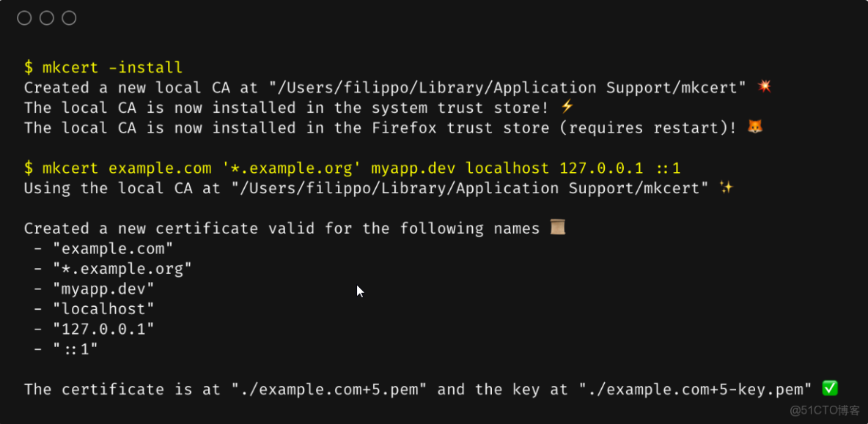868x424 pixels.
Task: Click the middle window control circle
Action: coord(45,18)
